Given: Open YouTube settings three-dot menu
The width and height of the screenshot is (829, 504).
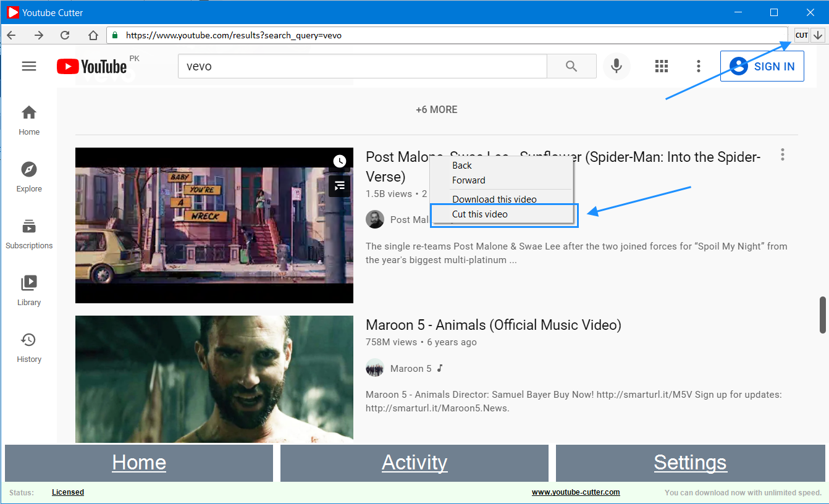Looking at the screenshot, I should [x=698, y=66].
